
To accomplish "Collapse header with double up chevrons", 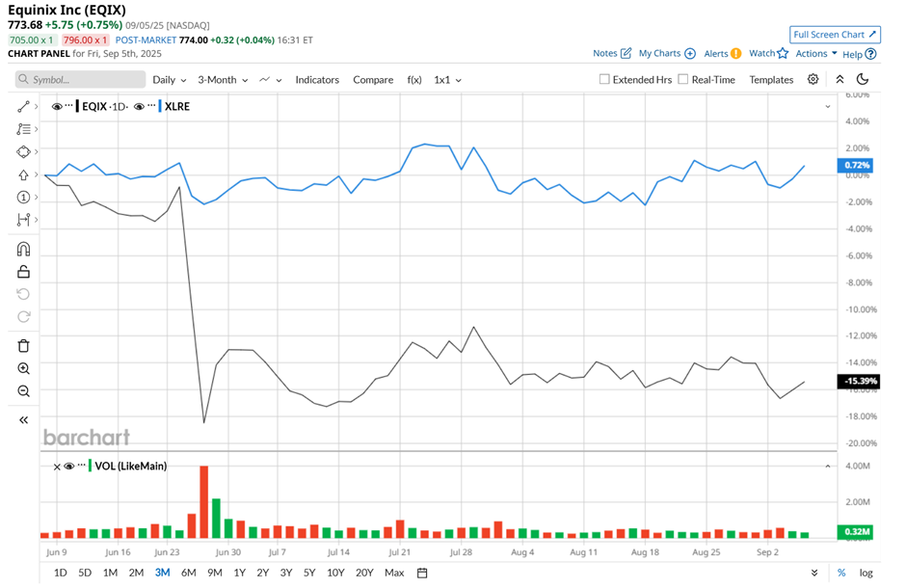I will tap(839, 79).
